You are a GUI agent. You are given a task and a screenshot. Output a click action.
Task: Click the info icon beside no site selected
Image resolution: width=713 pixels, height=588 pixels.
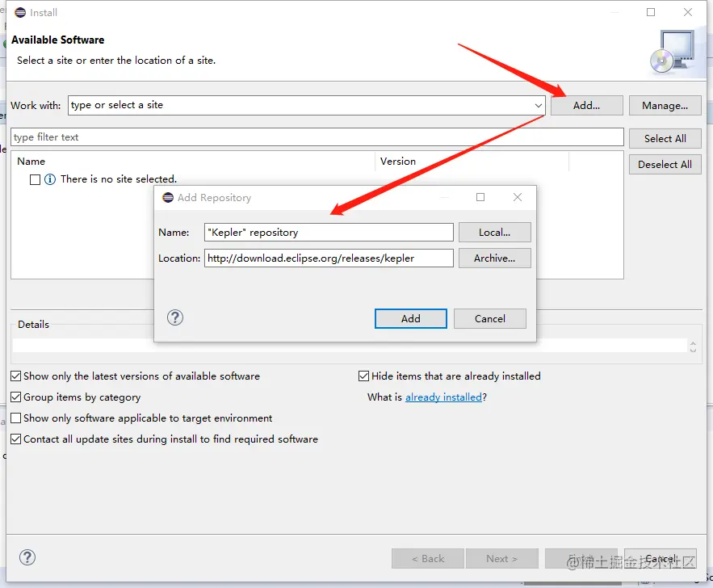pos(50,179)
